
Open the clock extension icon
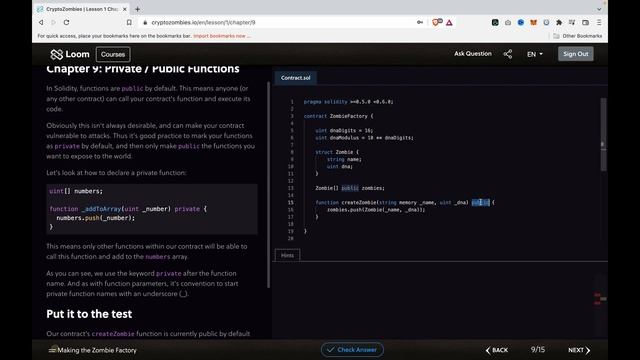[546, 22]
